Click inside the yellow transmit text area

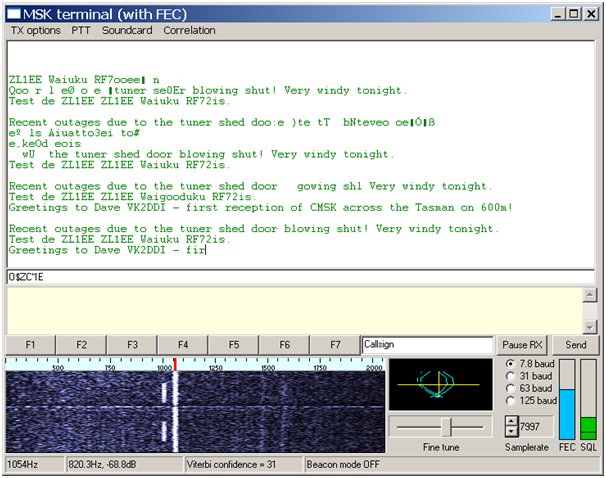(294, 310)
